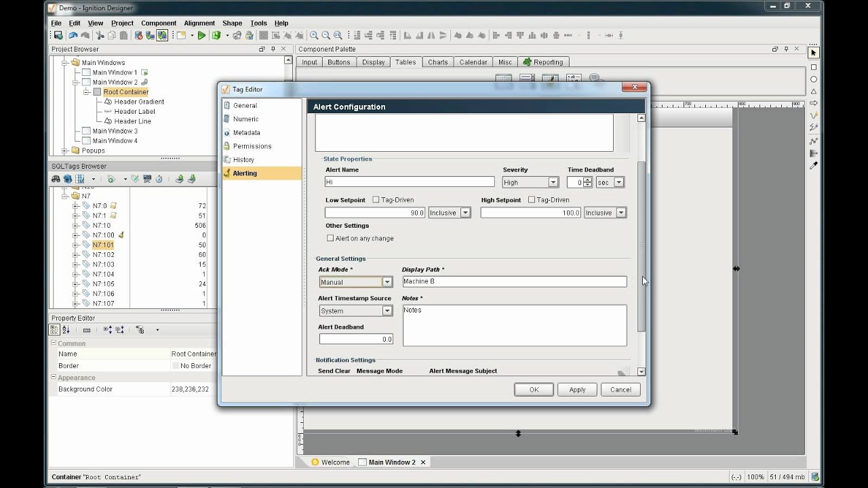Click the green Preview mode play icon

pos(201,35)
